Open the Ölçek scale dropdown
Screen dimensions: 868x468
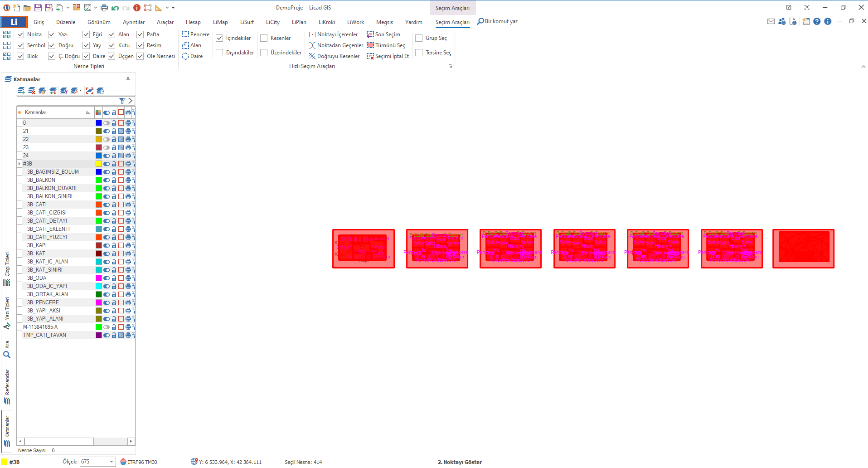[x=112, y=462]
